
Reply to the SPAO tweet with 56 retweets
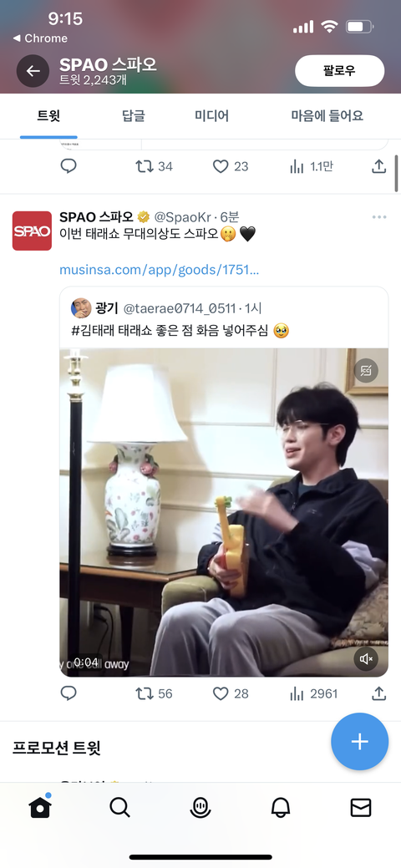click(69, 693)
